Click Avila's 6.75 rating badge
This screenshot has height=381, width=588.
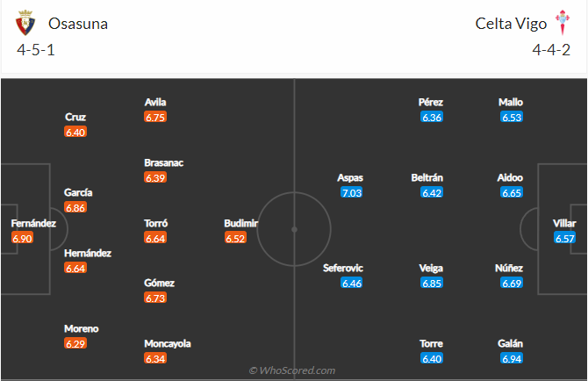point(156,117)
